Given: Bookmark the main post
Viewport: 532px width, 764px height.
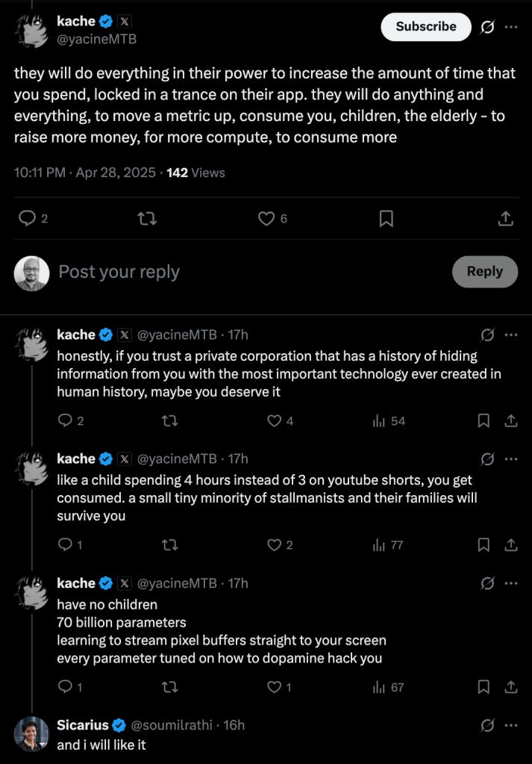Looking at the screenshot, I should point(386,218).
